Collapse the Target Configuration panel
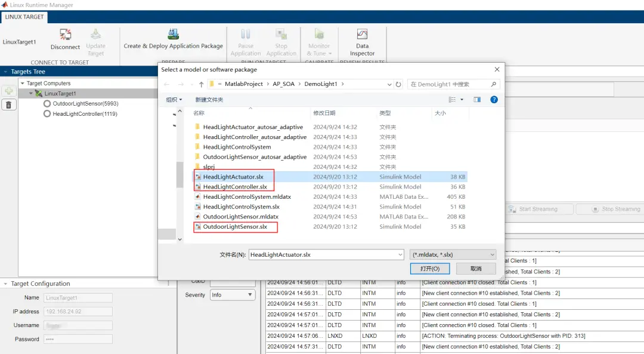This screenshot has height=354, width=644. coord(5,284)
